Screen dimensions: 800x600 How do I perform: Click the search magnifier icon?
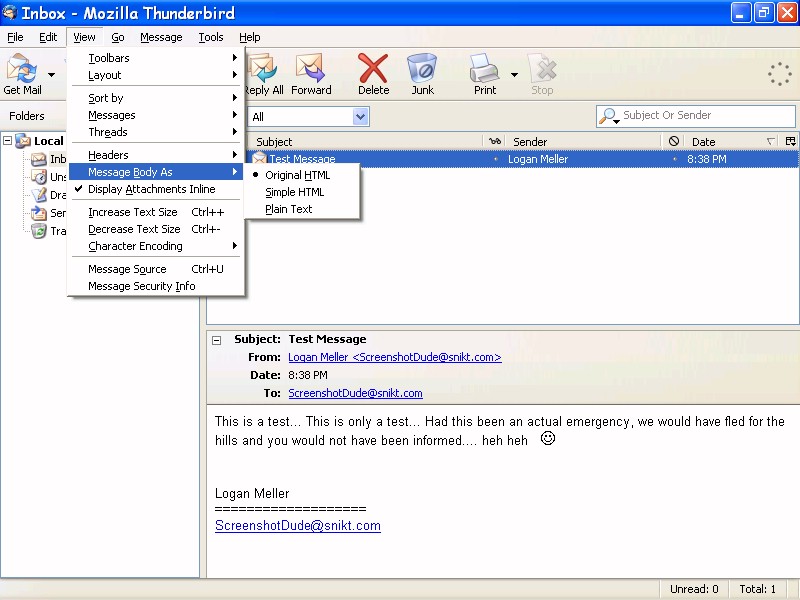tap(608, 116)
